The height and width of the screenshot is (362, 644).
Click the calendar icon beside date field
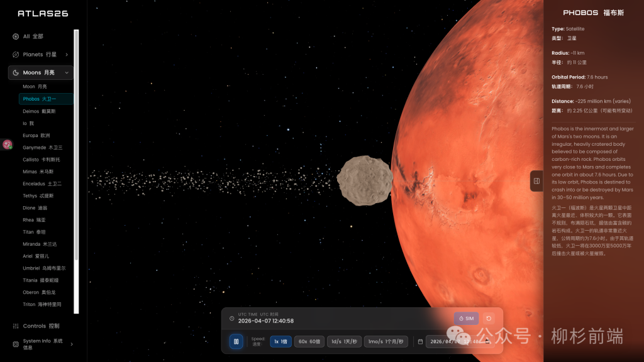tap(420, 342)
